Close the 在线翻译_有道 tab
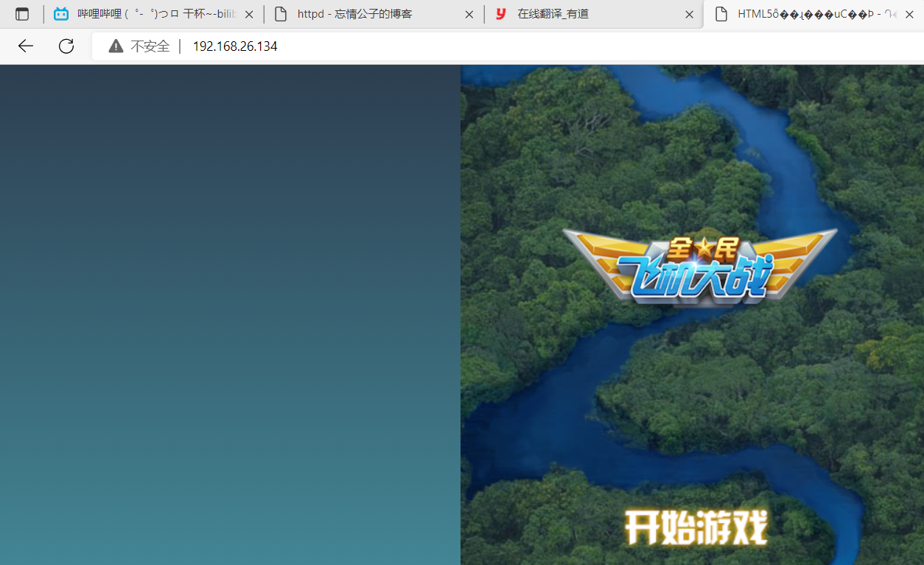The height and width of the screenshot is (565, 924). pos(690,14)
